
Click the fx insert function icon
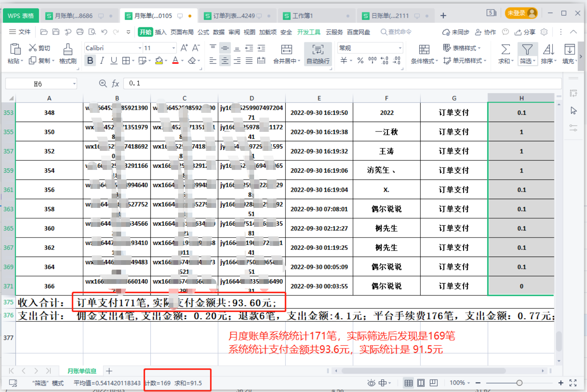[x=115, y=83]
